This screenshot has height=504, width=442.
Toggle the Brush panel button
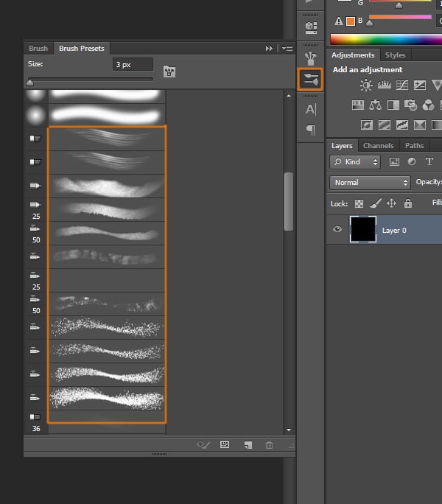click(169, 71)
